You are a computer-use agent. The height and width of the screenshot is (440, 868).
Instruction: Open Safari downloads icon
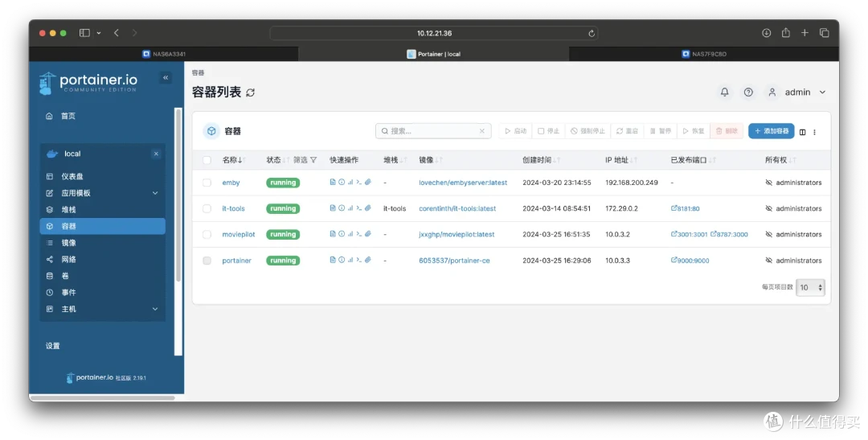[766, 33]
